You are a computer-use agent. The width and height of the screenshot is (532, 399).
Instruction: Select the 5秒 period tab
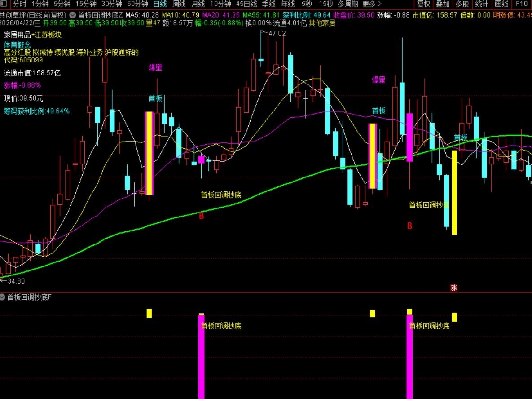coord(306,4)
